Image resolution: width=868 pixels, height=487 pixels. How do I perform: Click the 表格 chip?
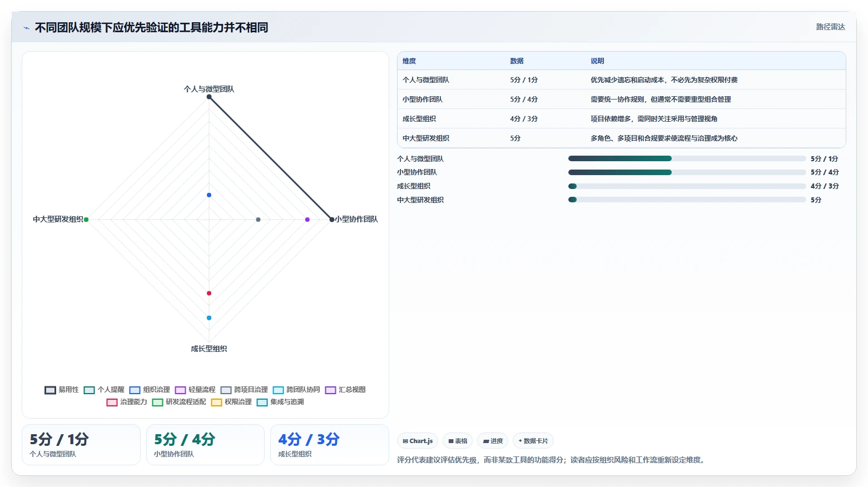458,441
